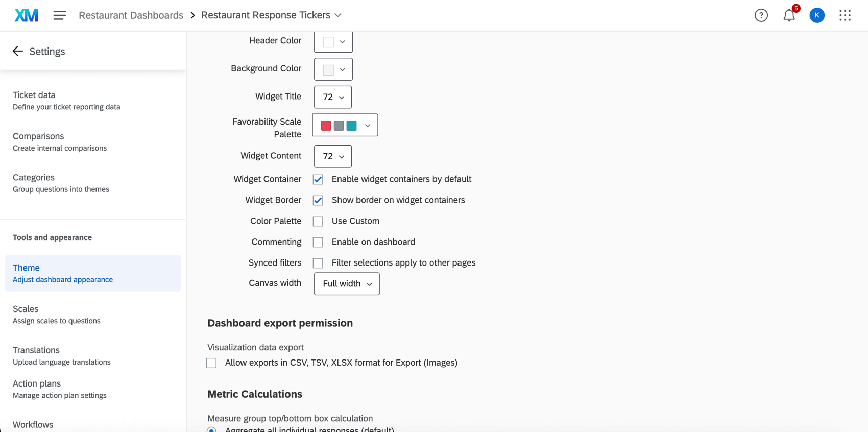Click the Restaurant Dashboards breadcrumb link
The width and height of the screenshot is (868, 432).
pos(130,15)
